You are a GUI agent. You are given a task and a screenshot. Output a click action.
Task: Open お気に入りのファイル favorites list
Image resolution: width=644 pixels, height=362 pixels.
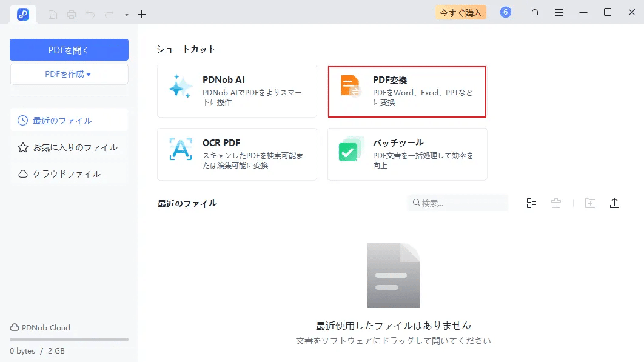[x=69, y=147]
